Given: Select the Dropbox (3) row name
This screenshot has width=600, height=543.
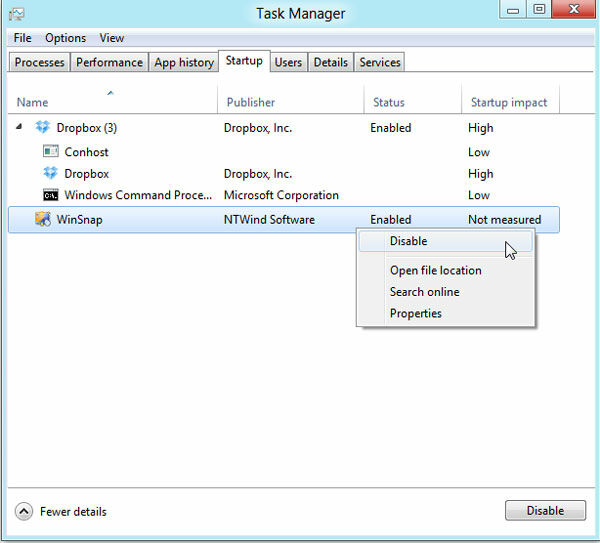Looking at the screenshot, I should click(x=87, y=128).
